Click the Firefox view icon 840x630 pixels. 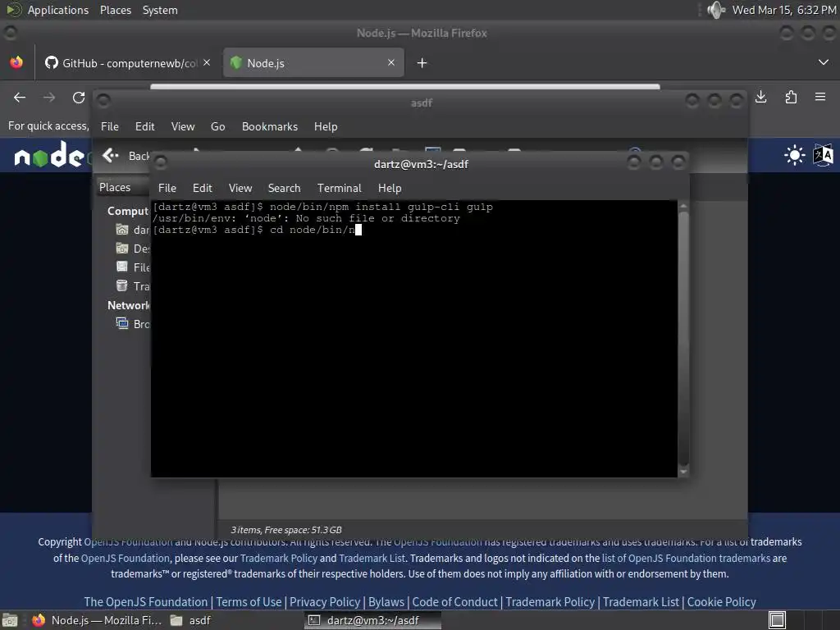tap(16, 62)
